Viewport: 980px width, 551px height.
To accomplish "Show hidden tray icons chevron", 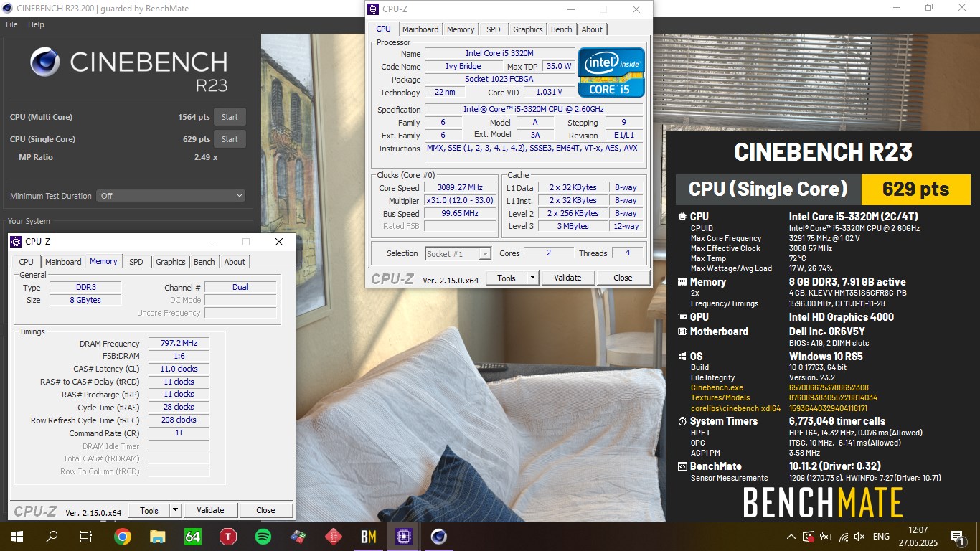I will 791,537.
